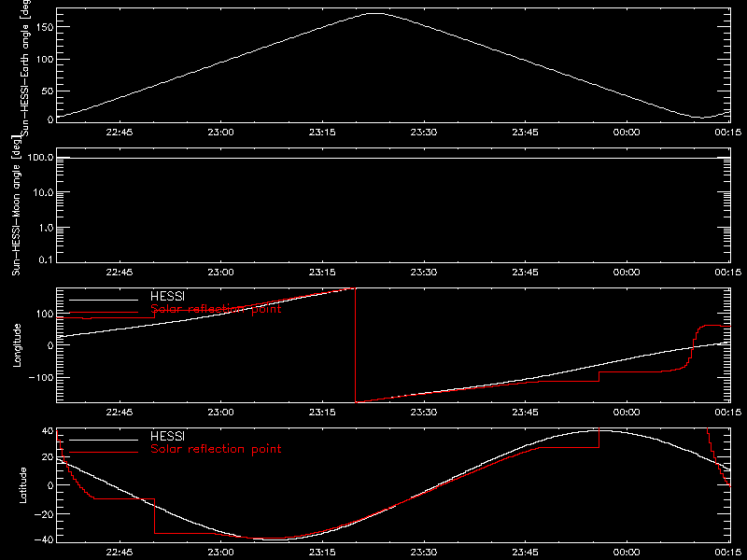Click 23:00 time label under Latitude plot
The width and height of the screenshot is (747, 560).
point(220,553)
